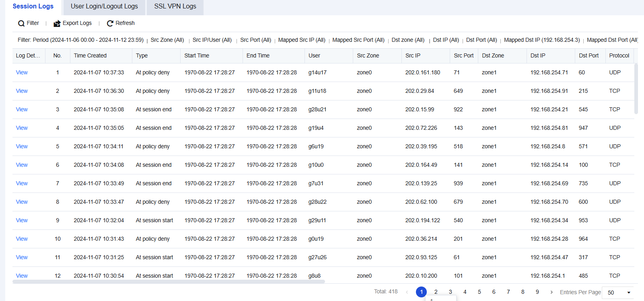Open SSL VPN Logs tab
This screenshot has height=301, width=644.
175,6
